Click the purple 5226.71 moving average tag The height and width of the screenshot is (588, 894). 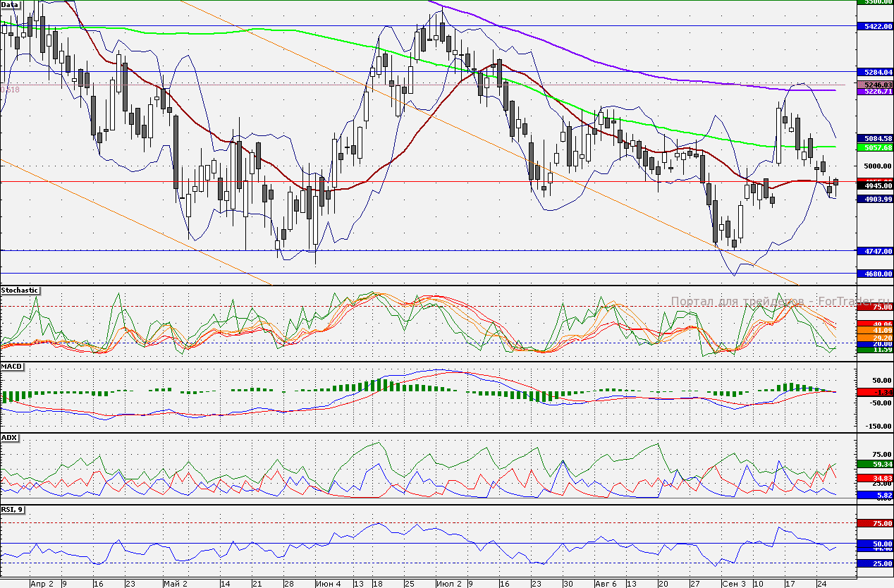874,92
